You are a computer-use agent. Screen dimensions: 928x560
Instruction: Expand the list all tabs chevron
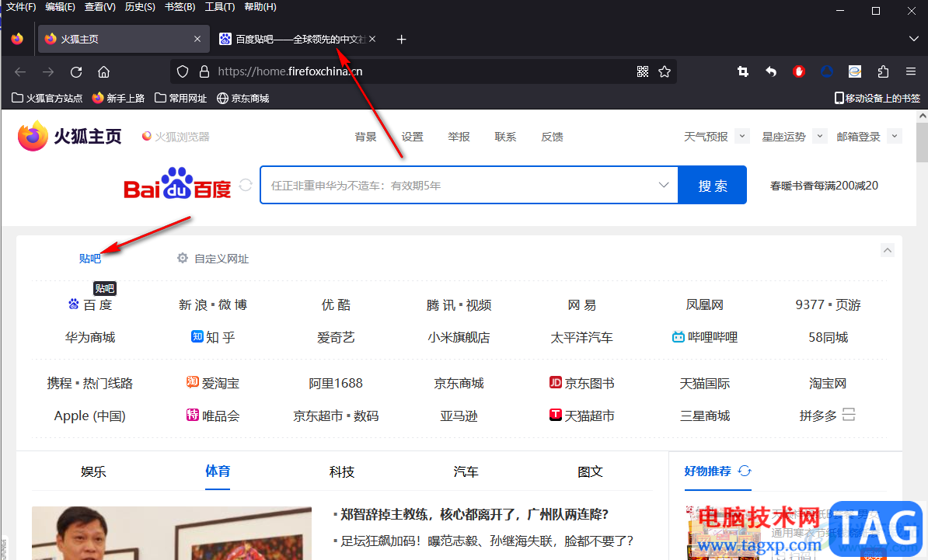pos(913,39)
